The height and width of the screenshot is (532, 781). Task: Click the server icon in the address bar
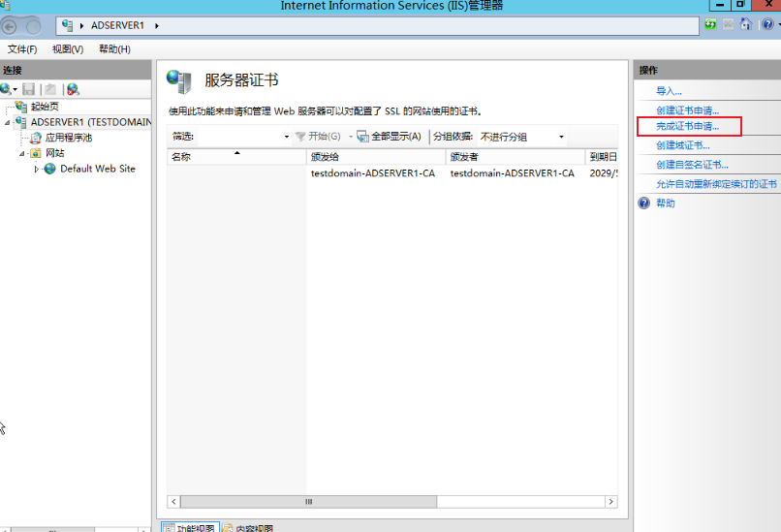[67, 25]
